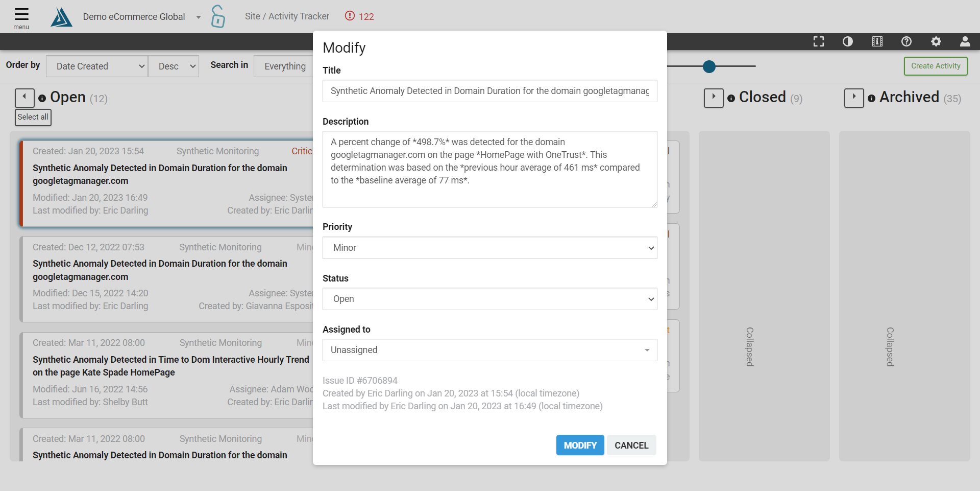Open the help question mark icon
The height and width of the screenshot is (491, 980).
tap(906, 42)
